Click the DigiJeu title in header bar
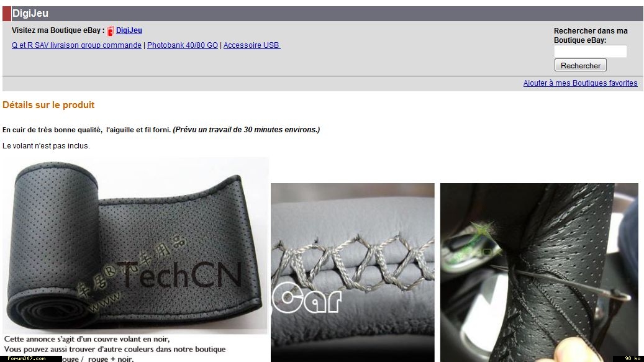This screenshot has width=644, height=362. coord(30,14)
